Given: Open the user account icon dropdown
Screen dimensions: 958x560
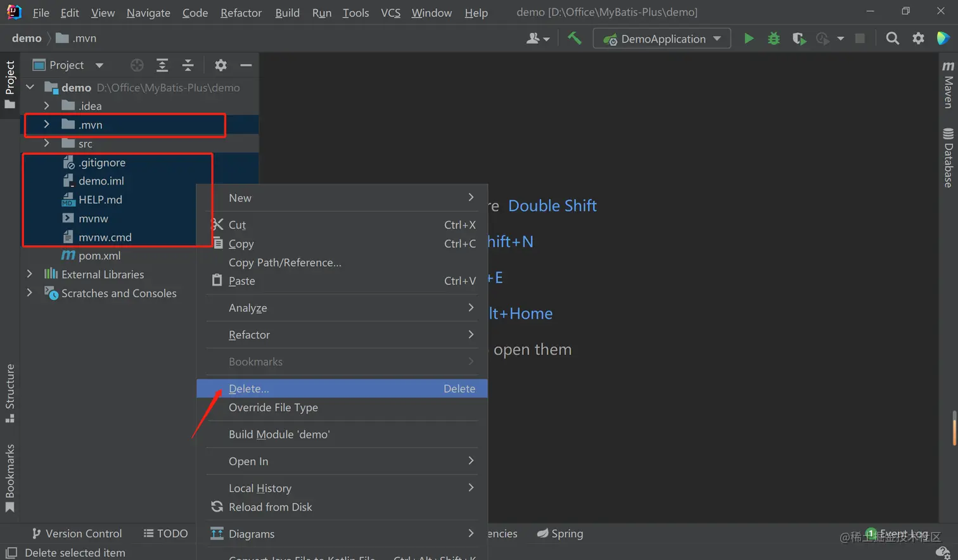Looking at the screenshot, I should coord(537,39).
